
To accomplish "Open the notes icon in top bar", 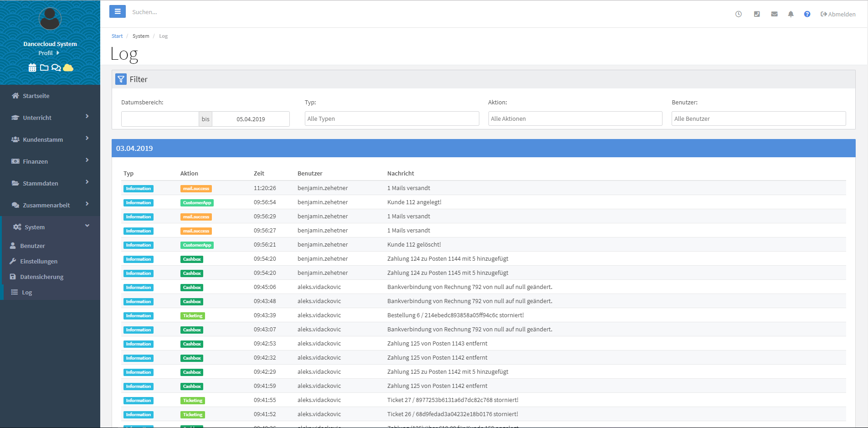I will click(x=757, y=14).
